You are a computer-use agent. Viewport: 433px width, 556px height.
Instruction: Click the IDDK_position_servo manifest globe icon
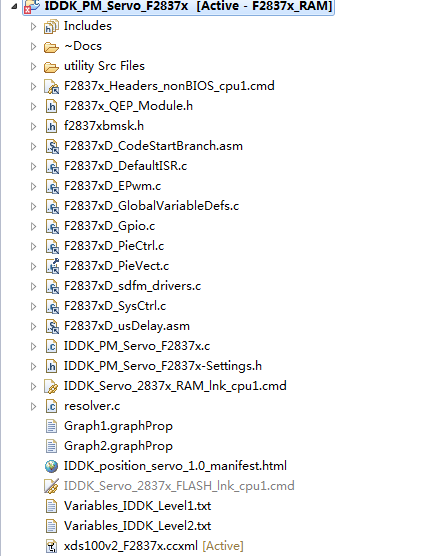(x=51, y=466)
